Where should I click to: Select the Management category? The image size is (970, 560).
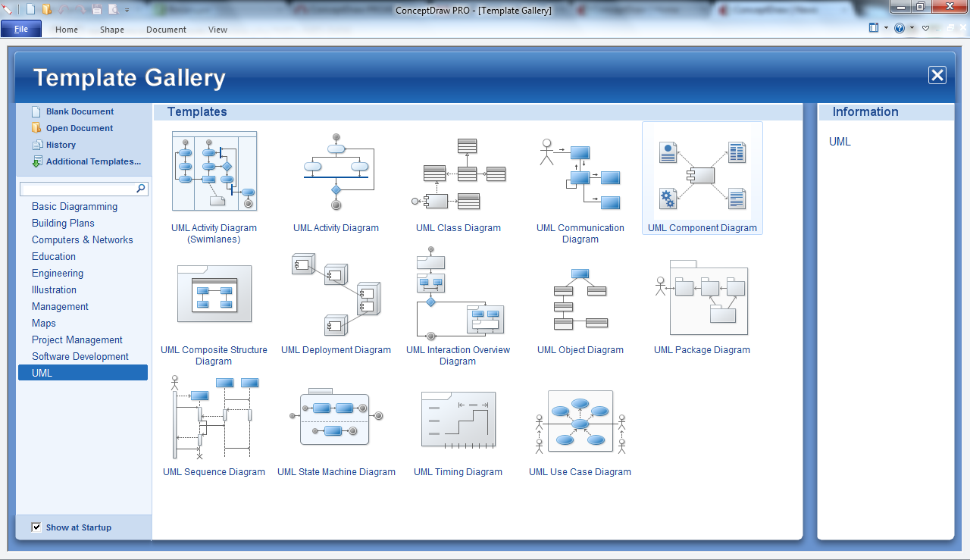coord(60,306)
